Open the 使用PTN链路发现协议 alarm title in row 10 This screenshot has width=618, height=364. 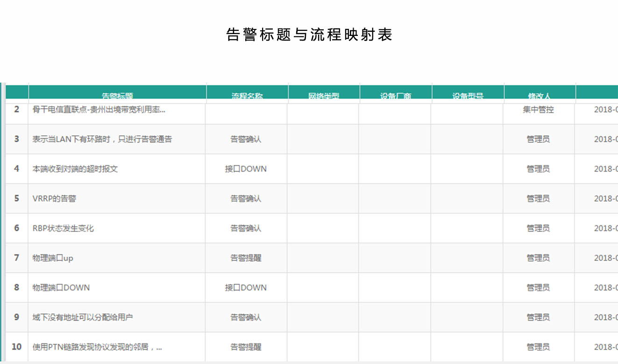coord(97,347)
